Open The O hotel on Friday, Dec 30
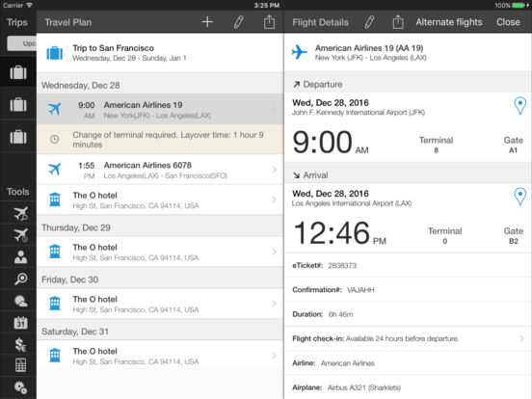Screen dimensions: 532x399 (160, 304)
